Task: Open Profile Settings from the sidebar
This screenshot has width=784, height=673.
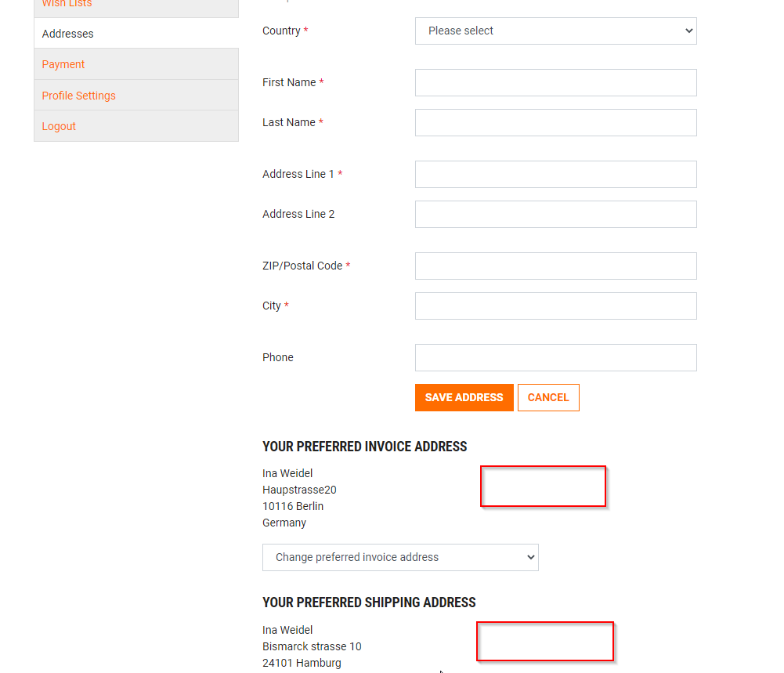Action: (78, 95)
